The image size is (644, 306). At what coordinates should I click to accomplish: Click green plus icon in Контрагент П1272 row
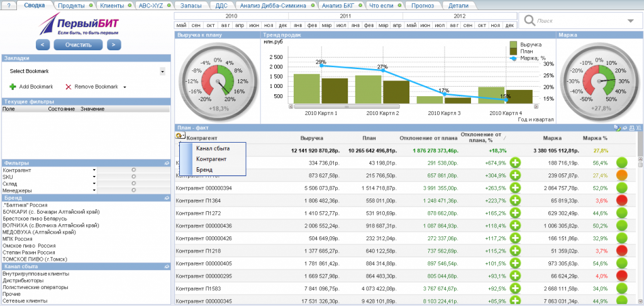(516, 213)
